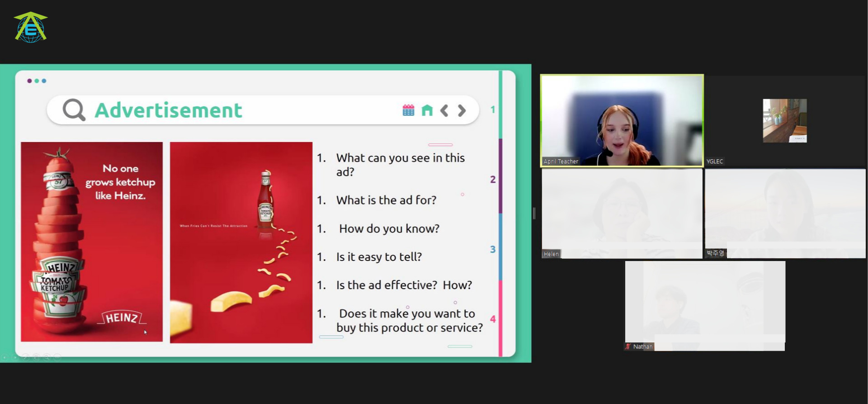Click the home icon on the slide
Viewport: 868px width, 404px height.
[427, 110]
